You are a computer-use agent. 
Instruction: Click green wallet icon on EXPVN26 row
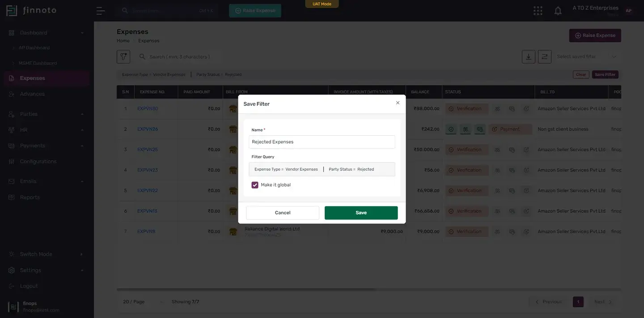coord(480,129)
